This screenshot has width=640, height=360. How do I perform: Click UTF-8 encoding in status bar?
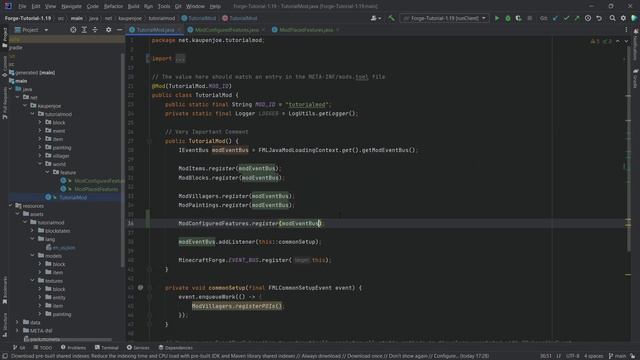pos(573,356)
